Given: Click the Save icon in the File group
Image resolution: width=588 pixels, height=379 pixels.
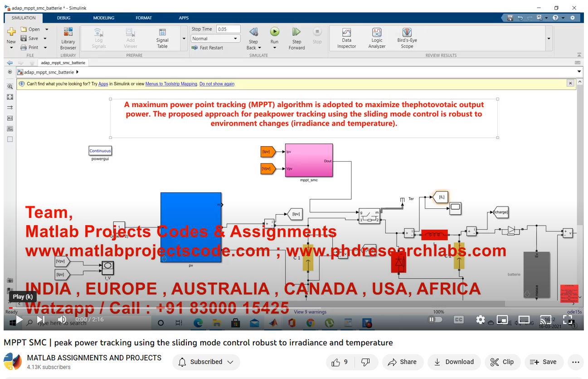Looking at the screenshot, I should pos(24,39).
